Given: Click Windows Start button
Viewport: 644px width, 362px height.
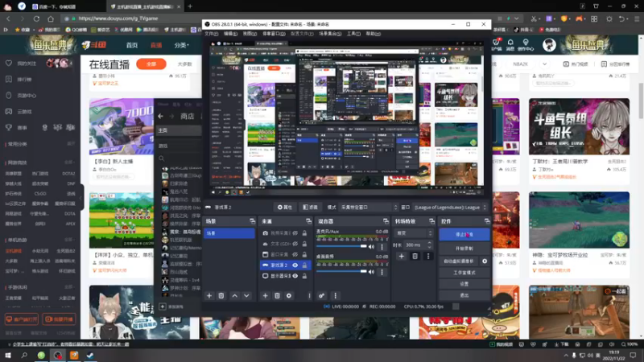Looking at the screenshot, I should (x=8, y=355).
